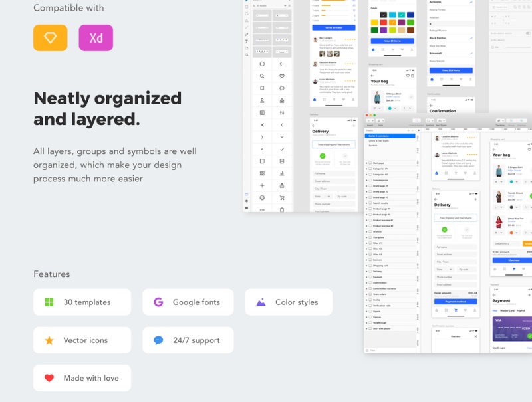Select the orange color swatch for the Linear Tee
The image size is (532, 402).
coord(511,233)
